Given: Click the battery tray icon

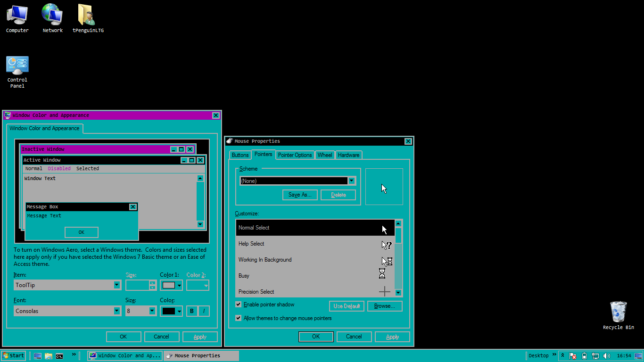Looking at the screenshot, I should [585, 356].
